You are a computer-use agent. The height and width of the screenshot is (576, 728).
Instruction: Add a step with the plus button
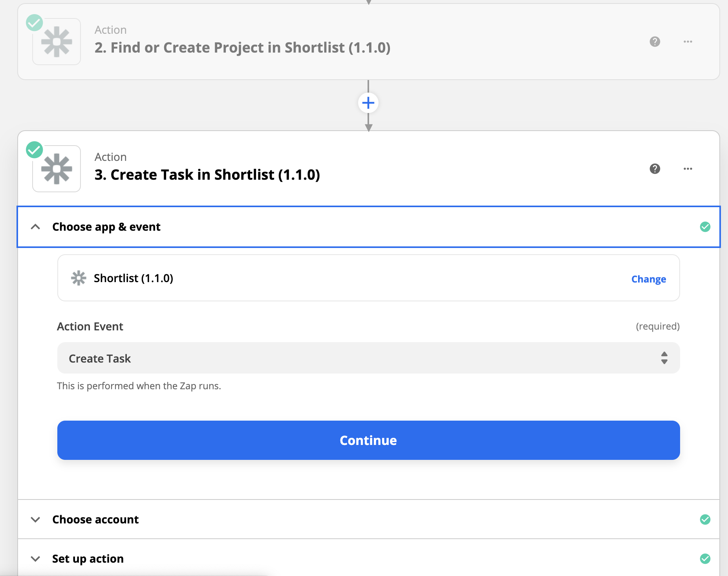click(368, 103)
